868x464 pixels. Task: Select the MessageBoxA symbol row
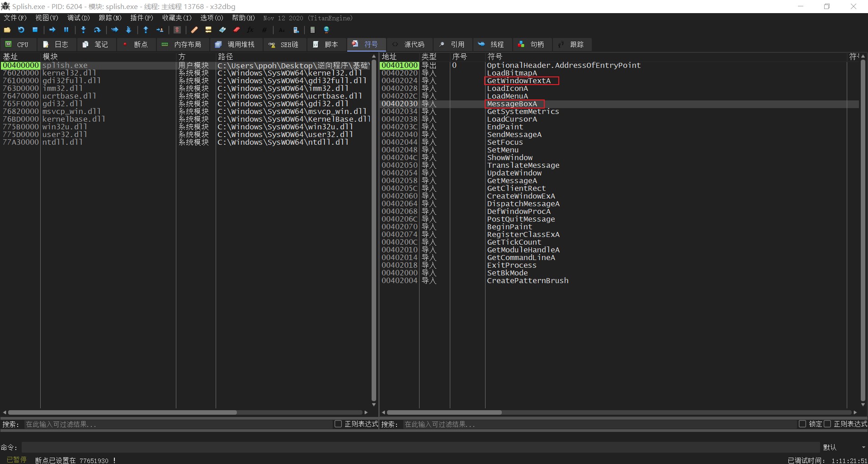(x=512, y=104)
